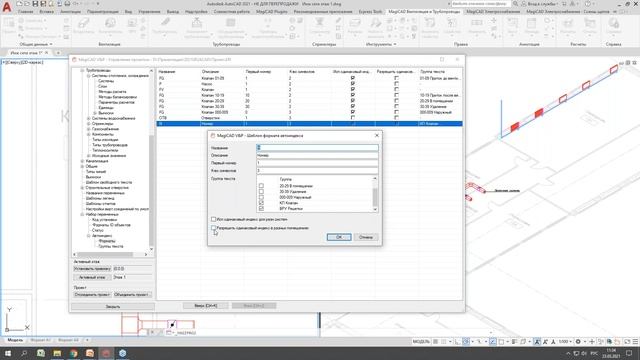Open Chrome from the taskbar
The width and height of the screenshot is (640, 360).
[x=73, y=353]
